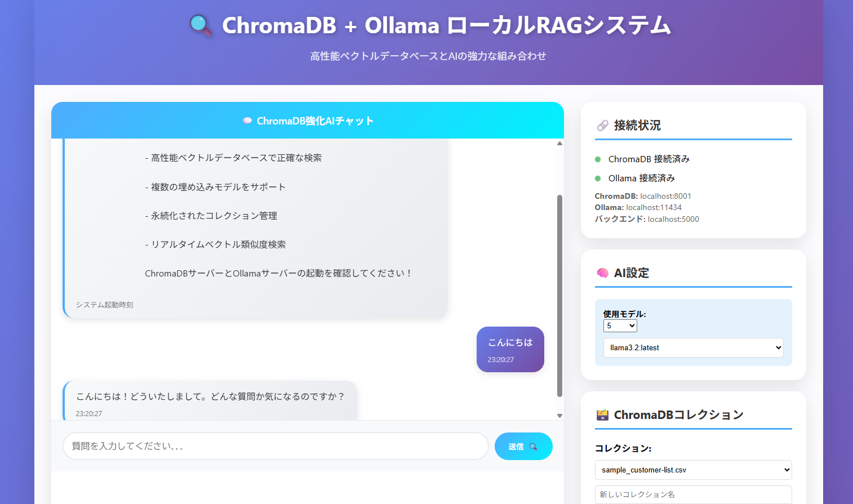Image resolution: width=853 pixels, height=504 pixels.
Task: Open the llama3.2:latest model dropdown
Action: coord(693,347)
